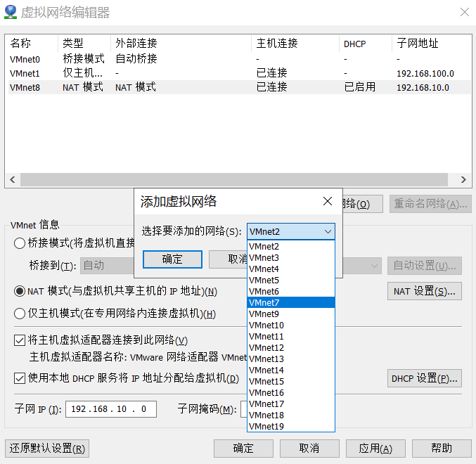Click the horizontal scrollbar left arrow

[x=13, y=180]
